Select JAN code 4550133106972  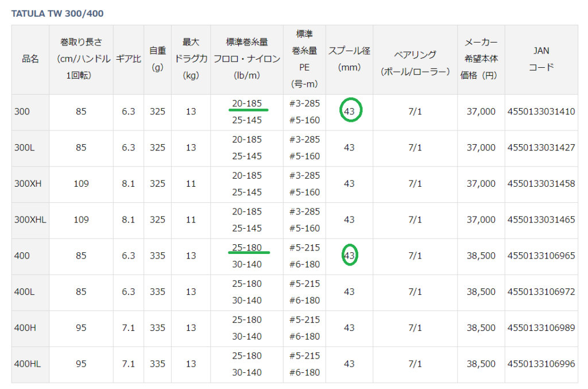click(541, 292)
